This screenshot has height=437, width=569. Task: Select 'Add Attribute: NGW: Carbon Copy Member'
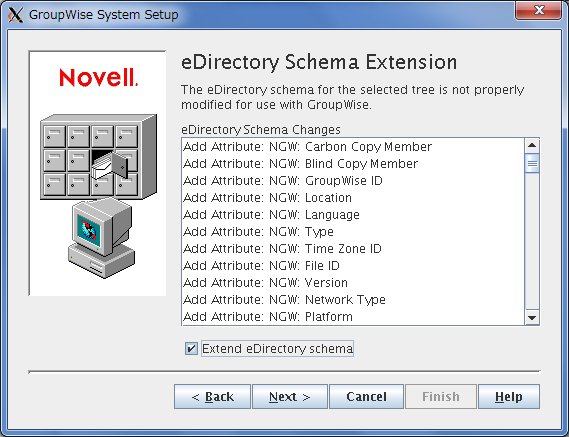(353, 147)
